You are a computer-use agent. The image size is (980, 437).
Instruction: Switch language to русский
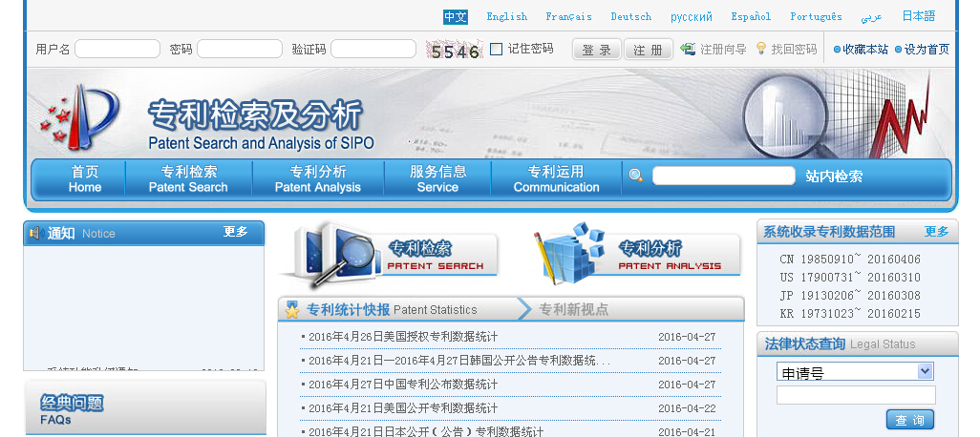[692, 17]
